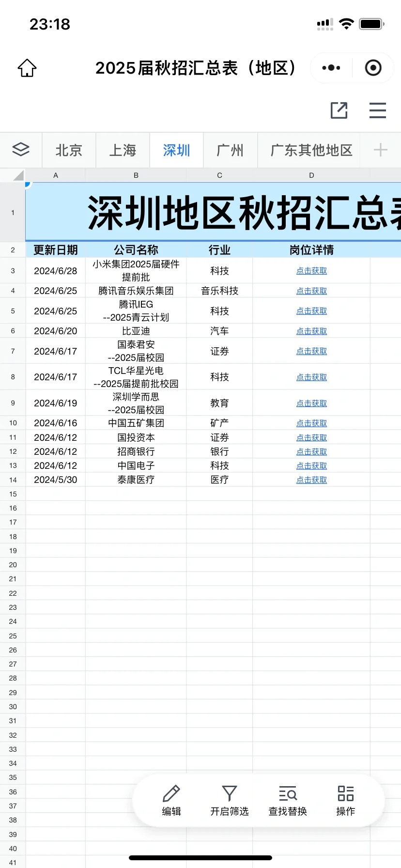Open 点击获取 link for 国泰君安
The image size is (401, 868).
pyautogui.click(x=311, y=351)
